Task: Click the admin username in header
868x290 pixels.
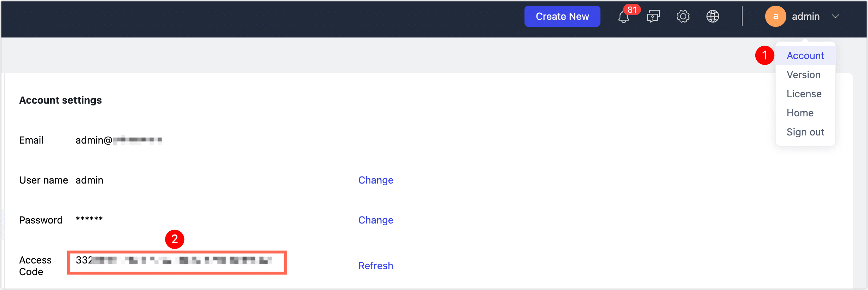Action: click(x=805, y=16)
